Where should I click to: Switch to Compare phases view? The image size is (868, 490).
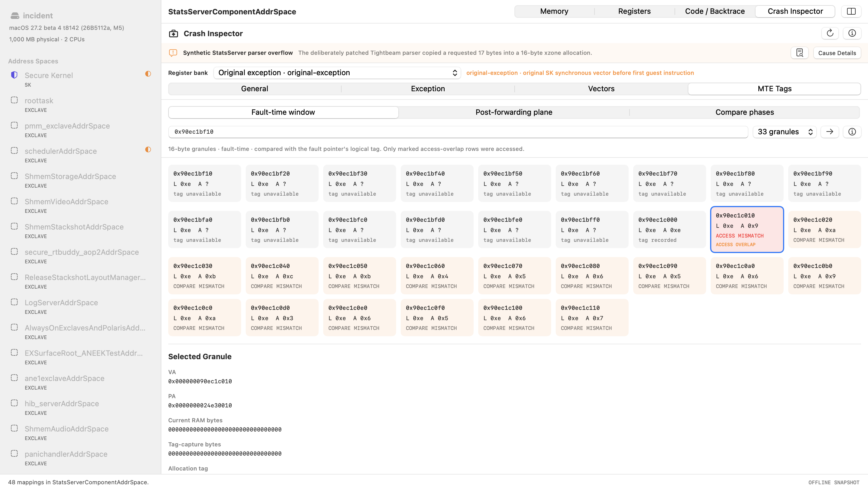744,112
